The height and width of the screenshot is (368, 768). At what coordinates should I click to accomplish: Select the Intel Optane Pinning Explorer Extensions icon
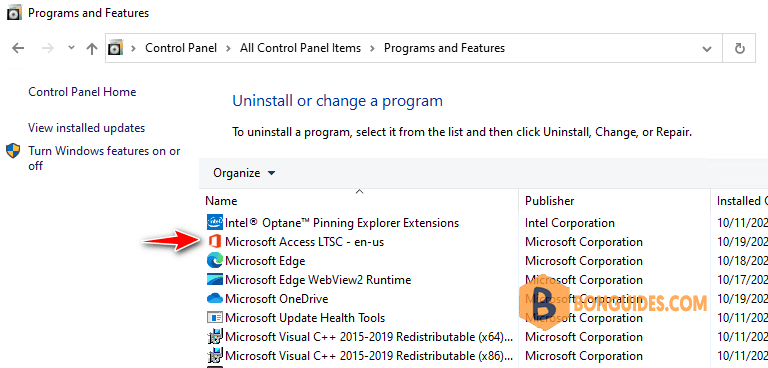[x=214, y=222]
